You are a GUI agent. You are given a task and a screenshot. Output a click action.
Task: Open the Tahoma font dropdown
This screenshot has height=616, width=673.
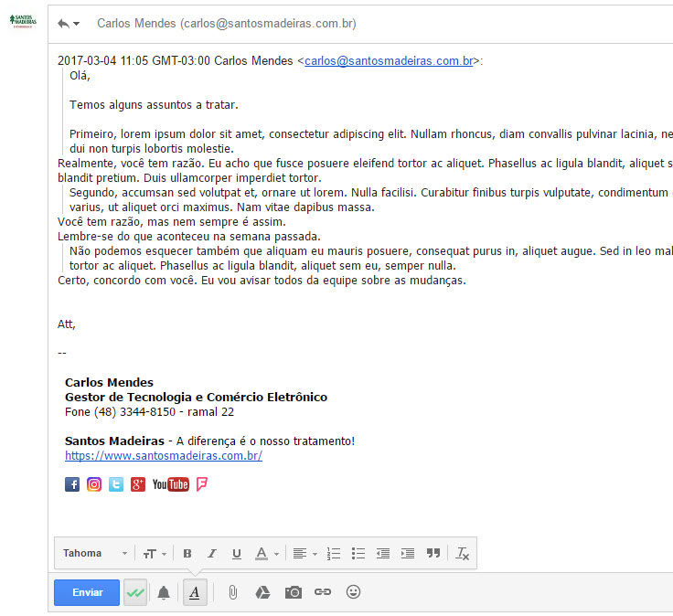[95, 554]
